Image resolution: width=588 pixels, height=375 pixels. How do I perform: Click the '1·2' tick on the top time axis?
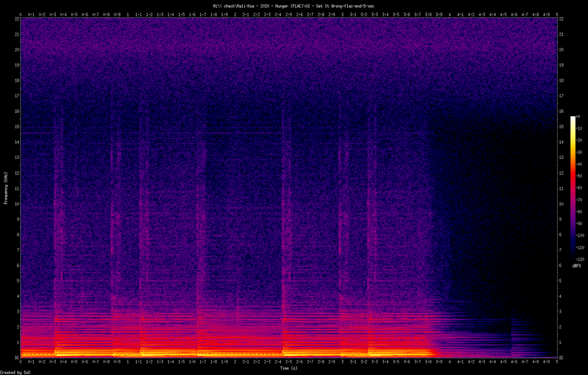click(x=149, y=15)
